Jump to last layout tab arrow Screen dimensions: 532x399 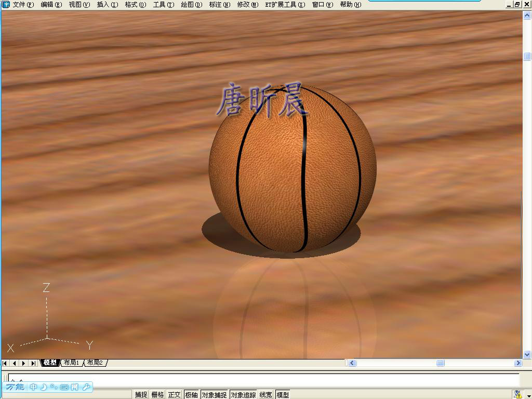point(33,363)
